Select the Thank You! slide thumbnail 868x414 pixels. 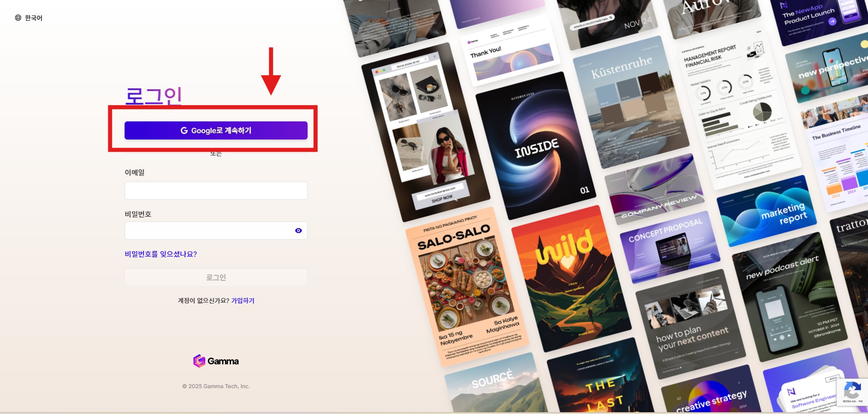point(510,51)
